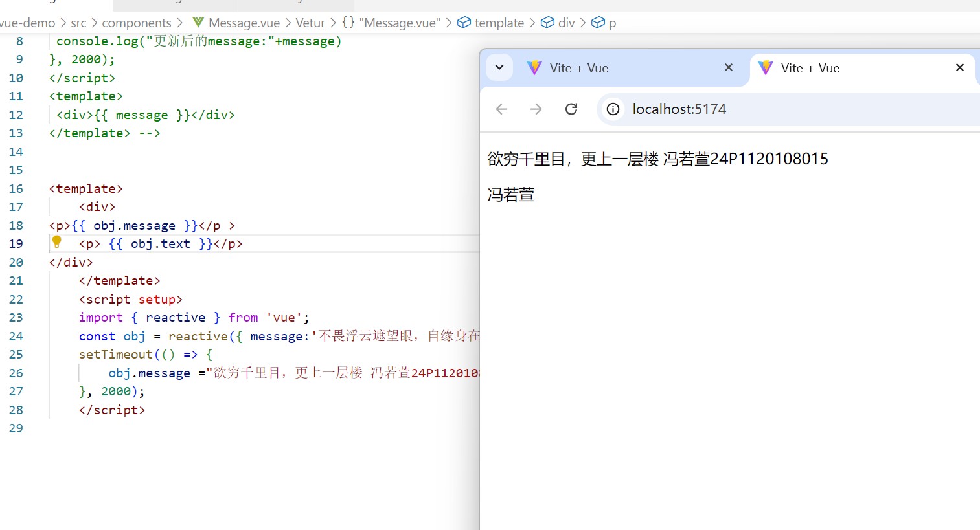The image size is (980, 530).
Task: Click const obj declaration on line 24
Action: [112, 336]
